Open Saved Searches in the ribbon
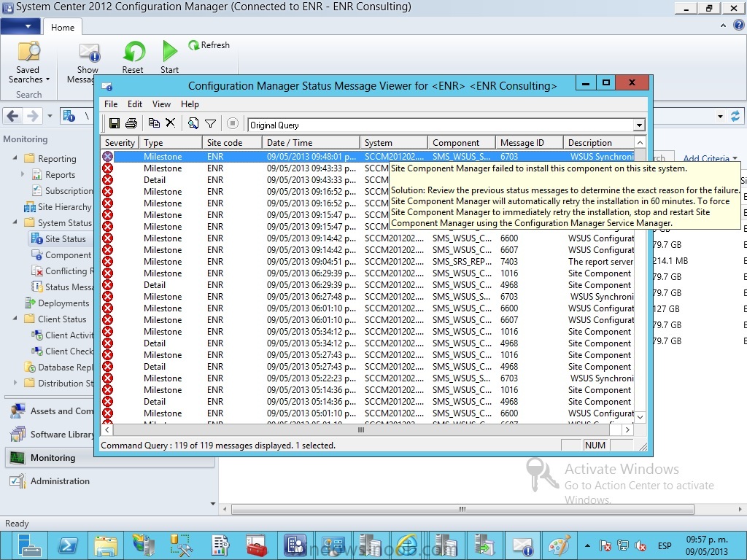This screenshot has width=747, height=560. [x=28, y=63]
